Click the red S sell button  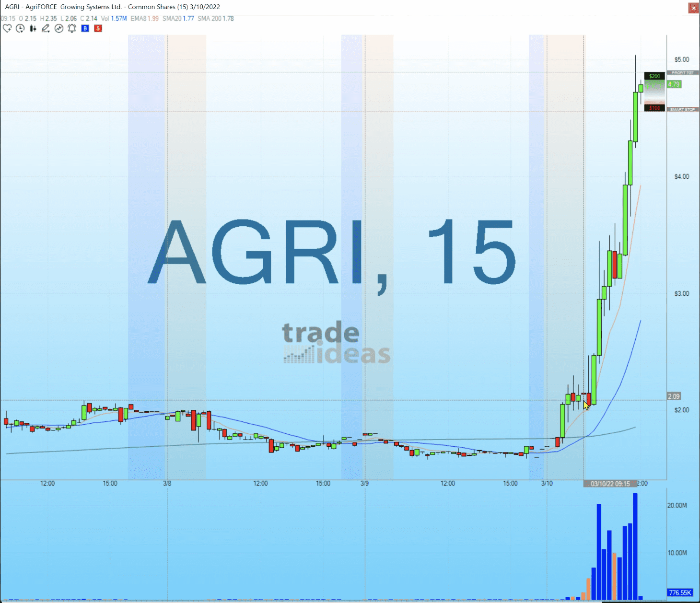(x=98, y=28)
